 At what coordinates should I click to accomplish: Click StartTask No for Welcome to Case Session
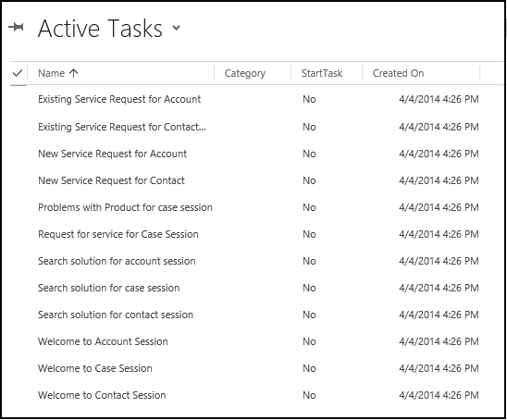[x=309, y=368]
